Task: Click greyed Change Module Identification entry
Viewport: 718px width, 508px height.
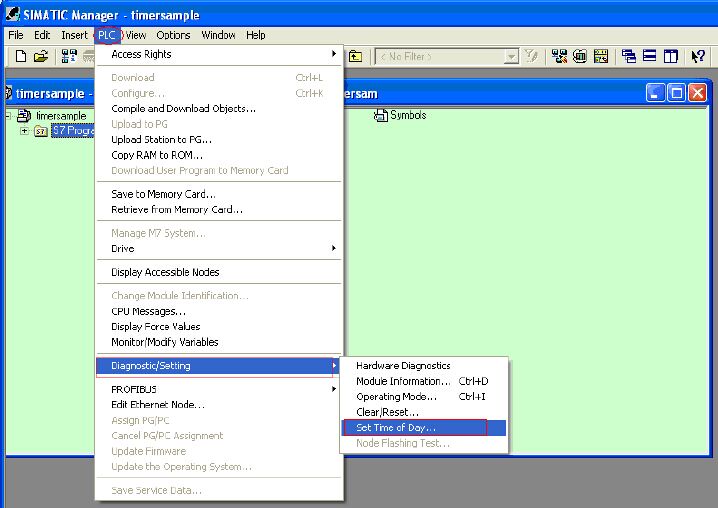Action: tap(219, 295)
